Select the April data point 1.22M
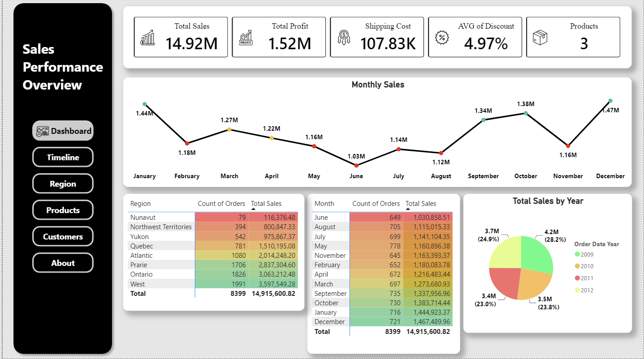This screenshot has width=644, height=359. click(272, 138)
